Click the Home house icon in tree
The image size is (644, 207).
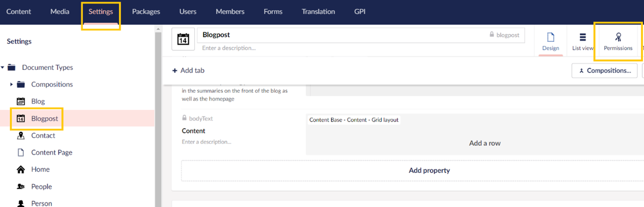click(21, 169)
